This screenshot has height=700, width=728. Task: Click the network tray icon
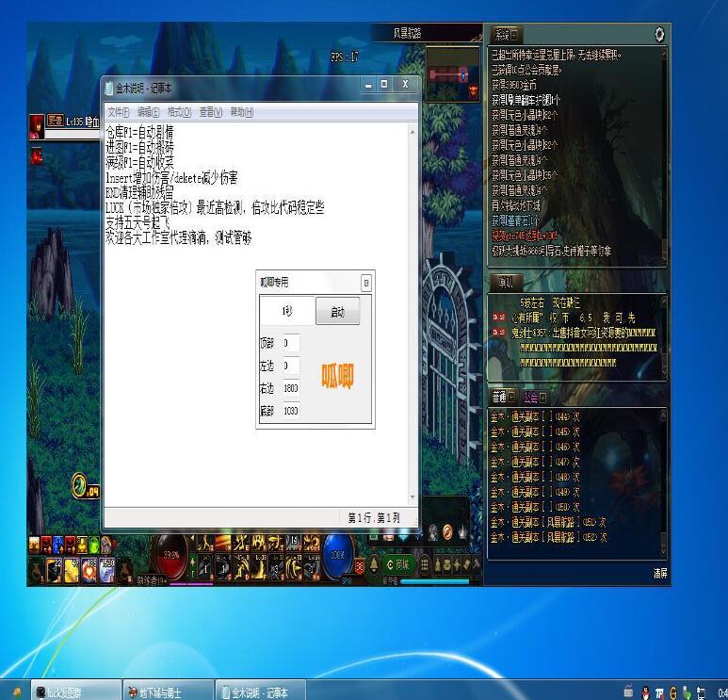click(x=702, y=693)
